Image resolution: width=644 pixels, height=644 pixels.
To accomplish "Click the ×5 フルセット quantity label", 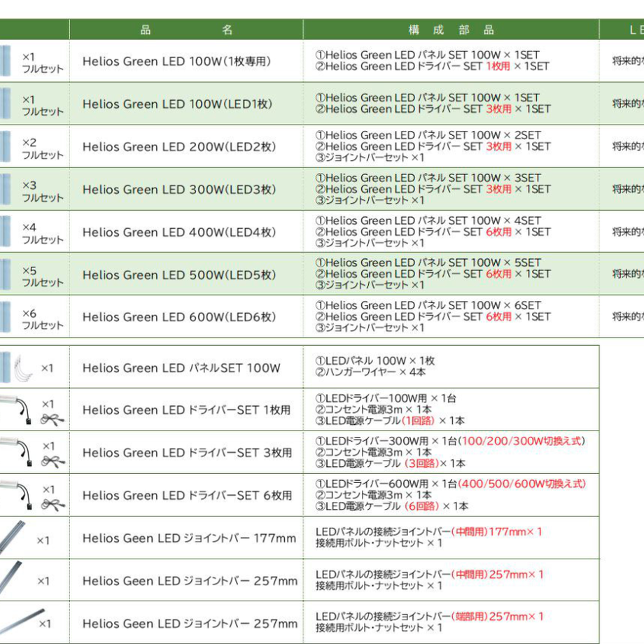I will coord(43,276).
